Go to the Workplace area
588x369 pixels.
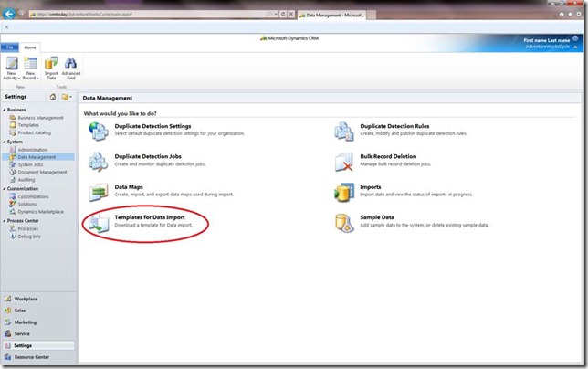(26, 299)
